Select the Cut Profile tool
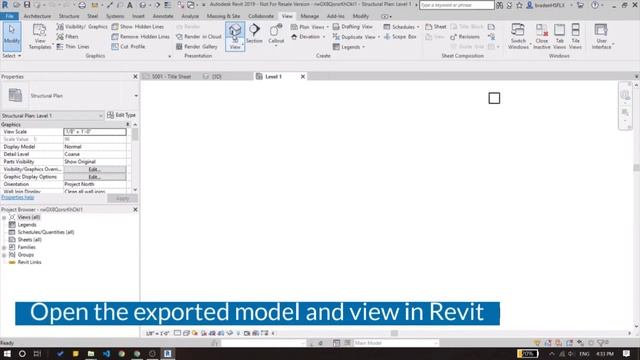The height and width of the screenshot is (360, 640). tap(128, 47)
